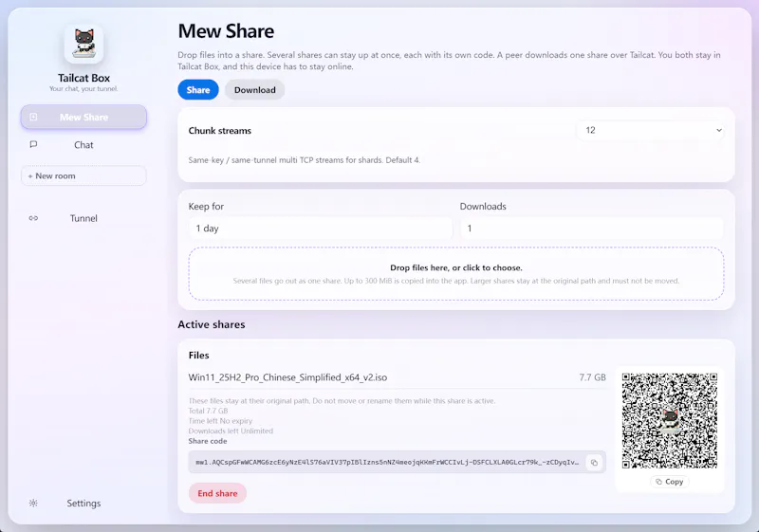Screen dimensions: 759x532
Task: Click the Settings gear icon
Action: (33, 503)
